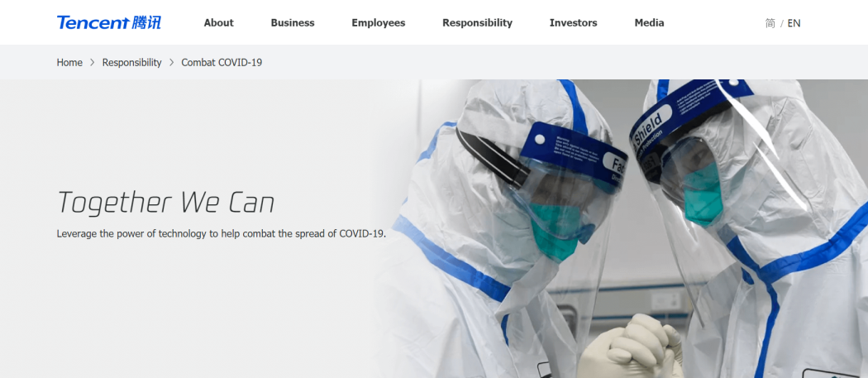Open the Employees menu
This screenshot has height=378, width=868.
tap(378, 22)
